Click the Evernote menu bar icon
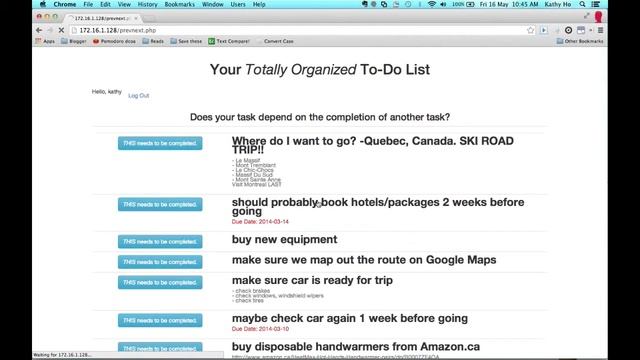 point(365,4)
